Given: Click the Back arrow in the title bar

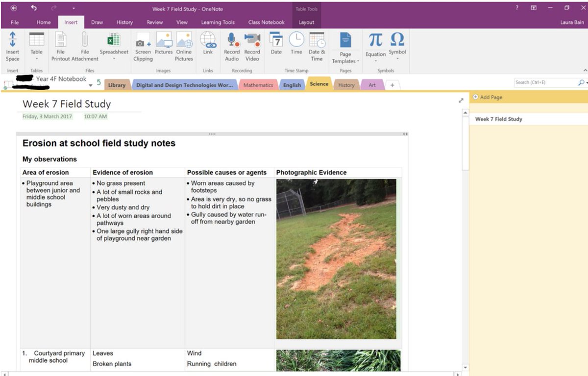Looking at the screenshot, I should click(14, 8).
